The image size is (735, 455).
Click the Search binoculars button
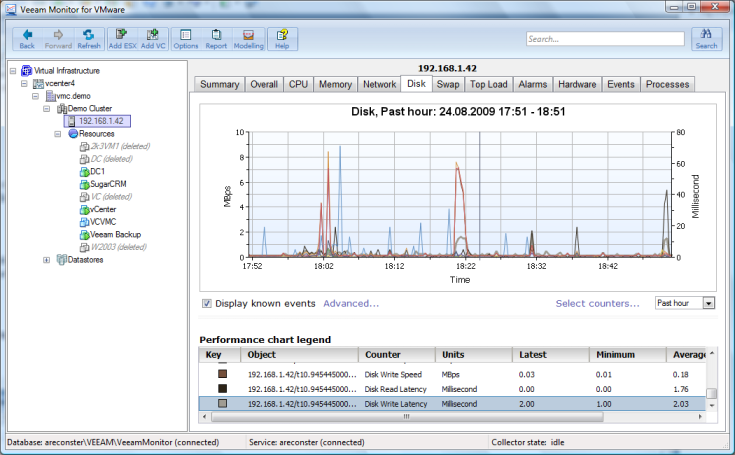click(706, 39)
